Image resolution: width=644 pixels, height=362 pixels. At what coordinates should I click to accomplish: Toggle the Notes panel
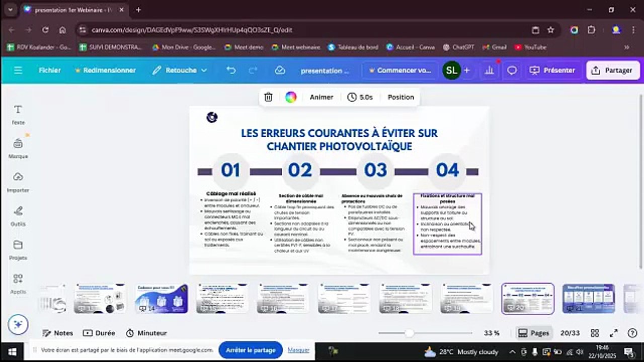[58, 333]
